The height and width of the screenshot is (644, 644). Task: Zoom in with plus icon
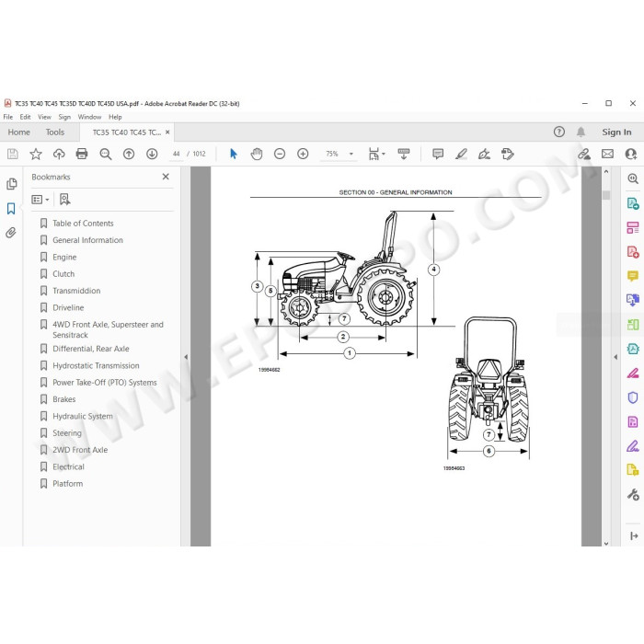click(x=303, y=154)
